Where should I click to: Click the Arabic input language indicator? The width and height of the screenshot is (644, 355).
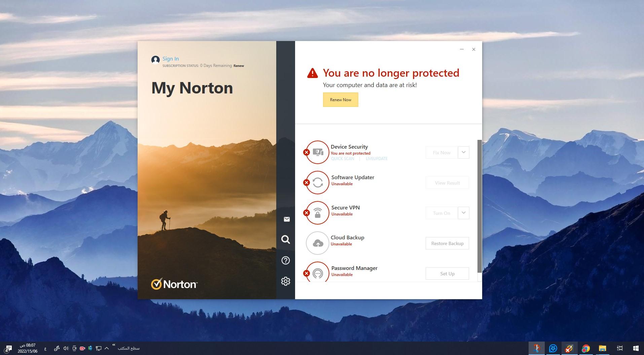[45, 348]
